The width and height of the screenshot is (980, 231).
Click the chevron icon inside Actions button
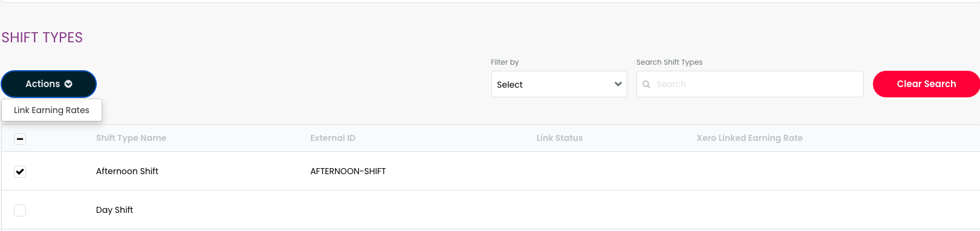click(x=68, y=84)
